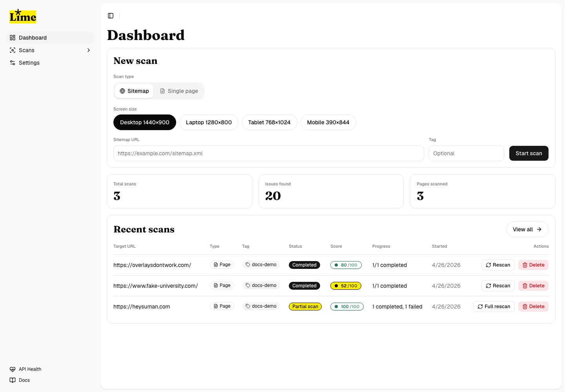Switch scan type to Single page

tap(179, 91)
